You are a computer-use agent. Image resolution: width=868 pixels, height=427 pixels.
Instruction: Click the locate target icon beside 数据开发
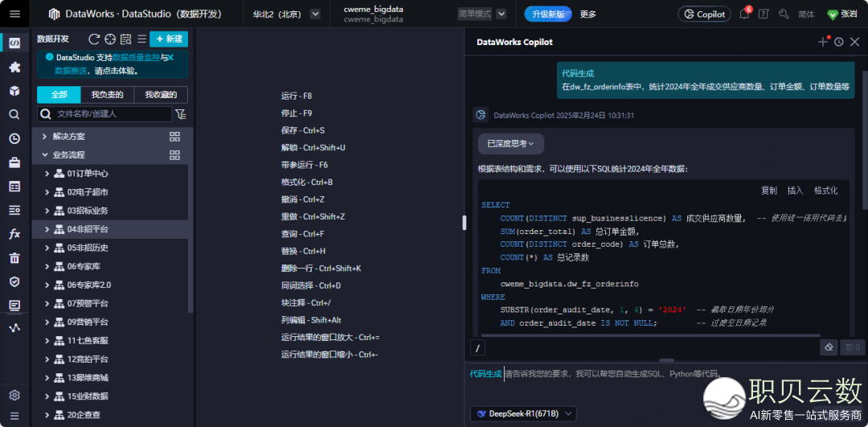click(110, 39)
